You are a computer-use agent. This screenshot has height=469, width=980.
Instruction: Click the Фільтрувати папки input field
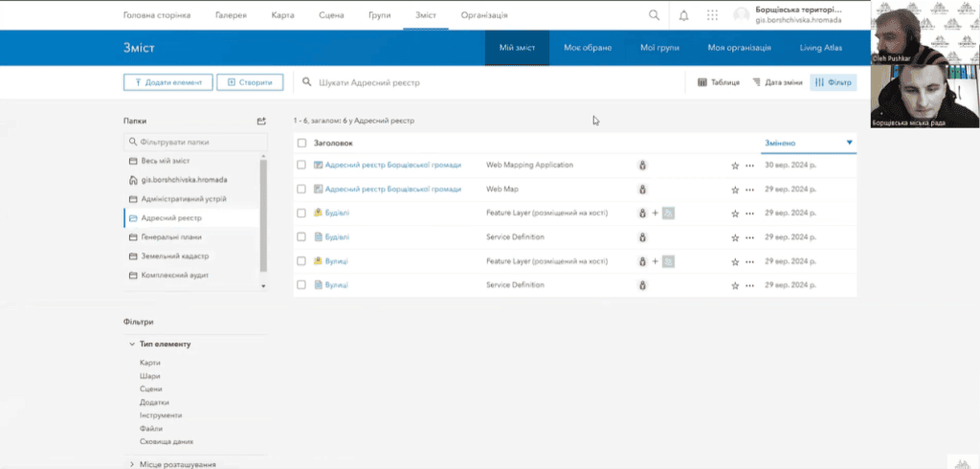tap(194, 142)
